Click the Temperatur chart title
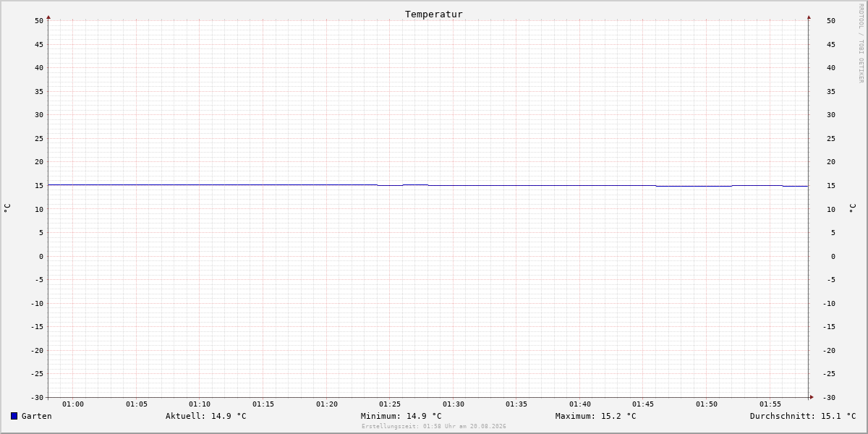Image resolution: width=868 pixels, height=434 pixels. point(434,14)
